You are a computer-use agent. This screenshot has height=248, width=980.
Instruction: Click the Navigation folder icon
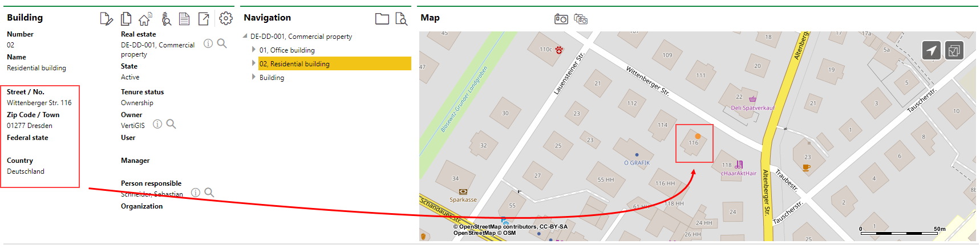(x=382, y=19)
